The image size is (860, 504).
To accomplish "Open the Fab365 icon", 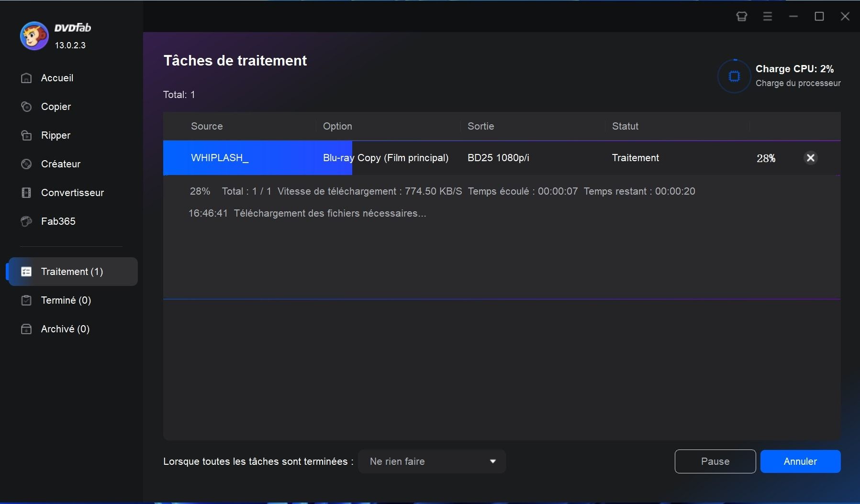I will pyautogui.click(x=26, y=221).
